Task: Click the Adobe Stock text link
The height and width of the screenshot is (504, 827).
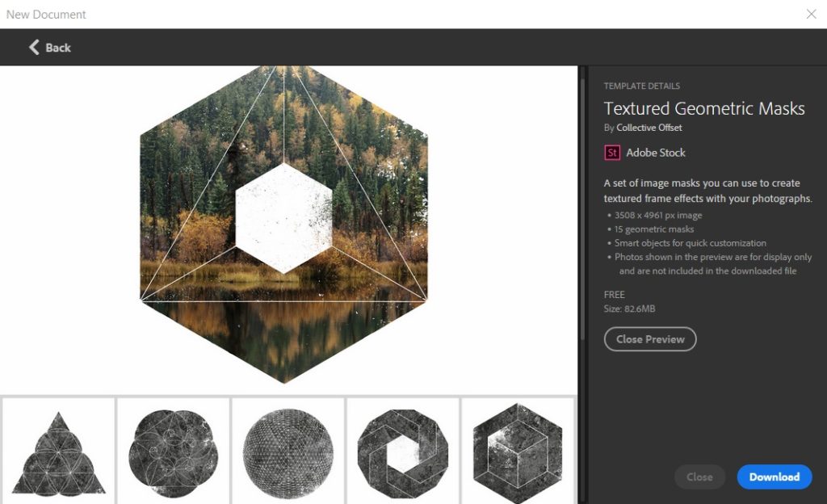Action: tap(656, 153)
